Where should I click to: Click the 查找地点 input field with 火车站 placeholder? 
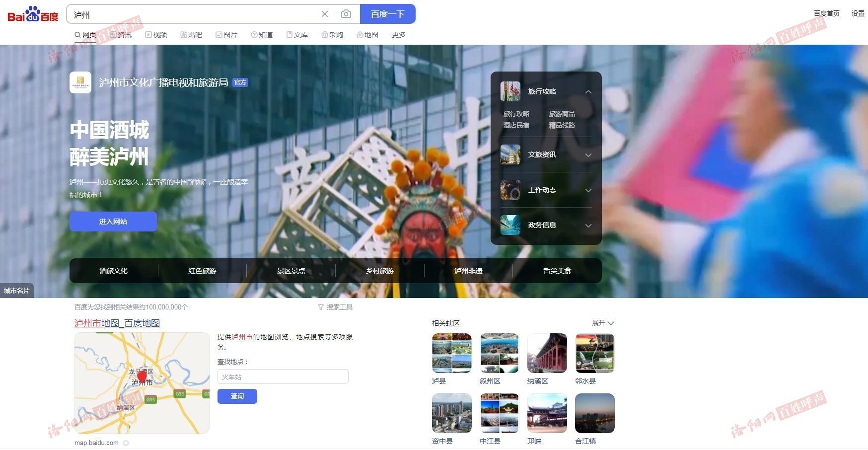pyautogui.click(x=283, y=376)
